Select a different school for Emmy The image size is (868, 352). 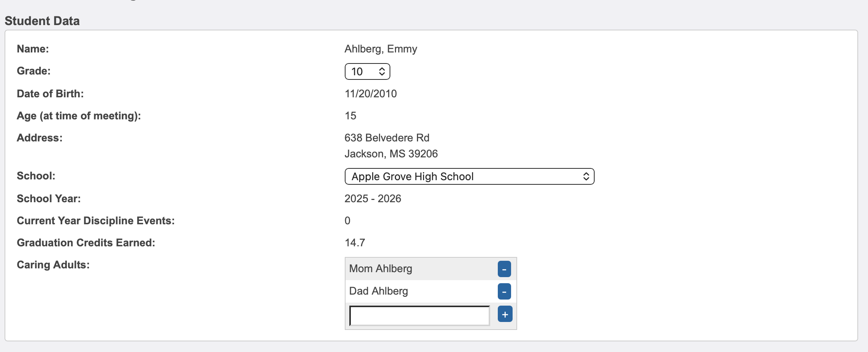tap(469, 176)
